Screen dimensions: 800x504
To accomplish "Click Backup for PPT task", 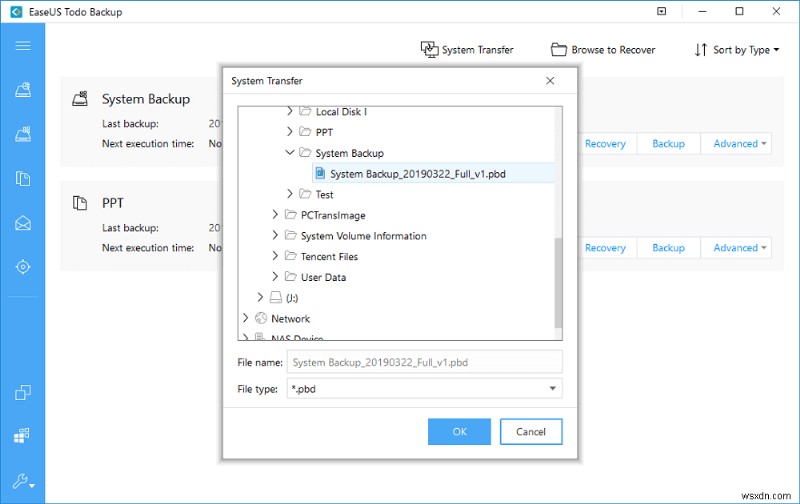I will click(668, 248).
